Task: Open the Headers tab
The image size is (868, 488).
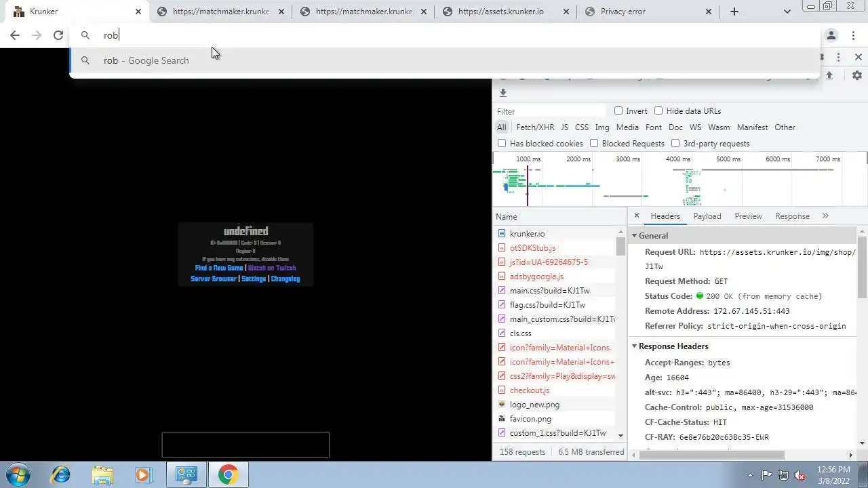Action: tap(665, 216)
